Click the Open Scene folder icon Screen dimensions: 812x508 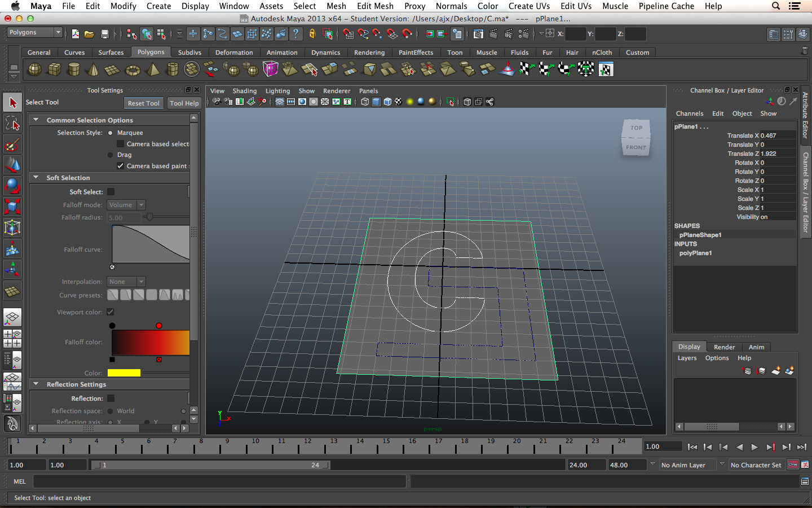(89, 34)
